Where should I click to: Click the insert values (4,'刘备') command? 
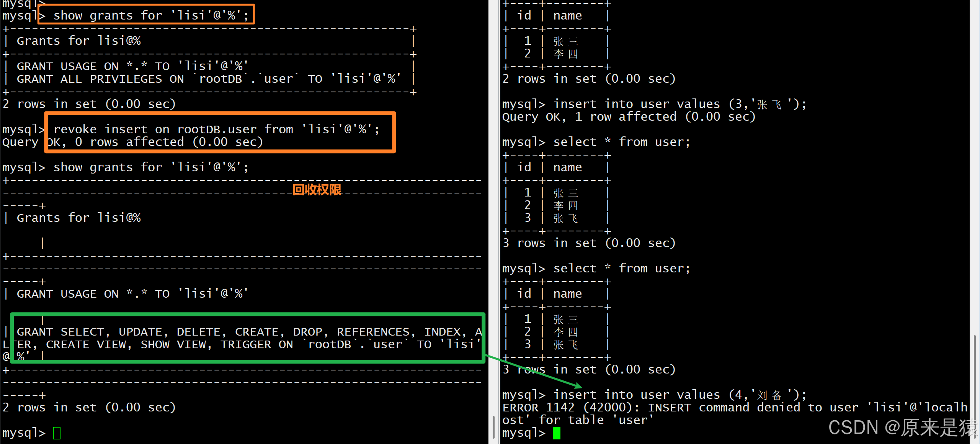click(680, 395)
